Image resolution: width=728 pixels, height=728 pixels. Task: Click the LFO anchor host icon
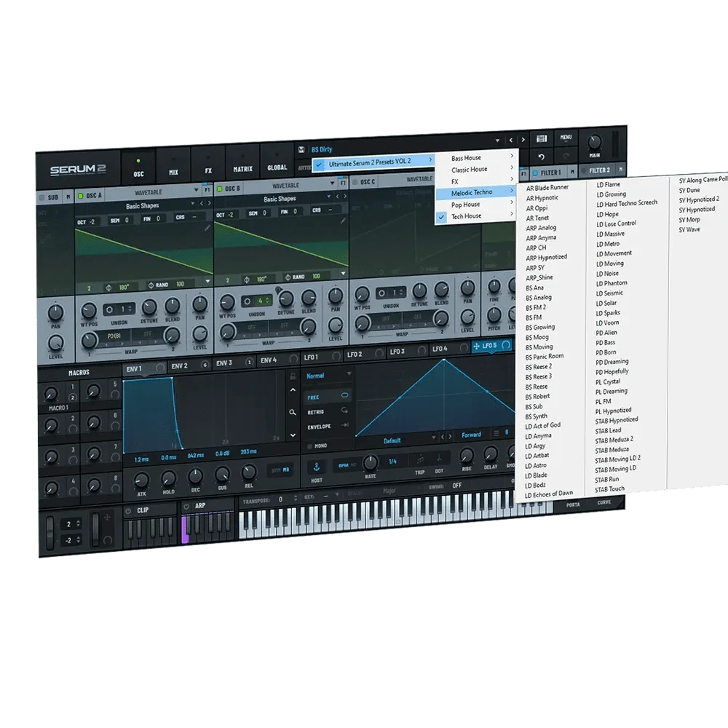click(317, 465)
